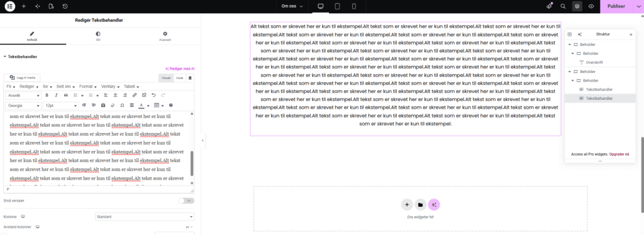
Task: Preview changes with the eye icon
Action: click(591, 6)
